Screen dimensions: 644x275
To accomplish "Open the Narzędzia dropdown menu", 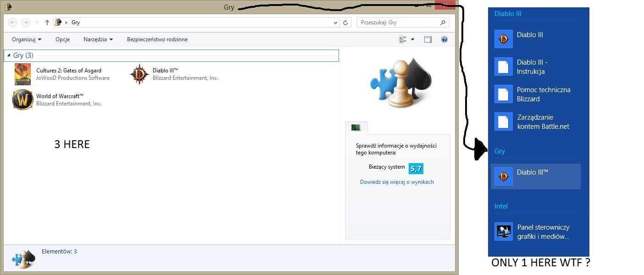I will click(98, 39).
